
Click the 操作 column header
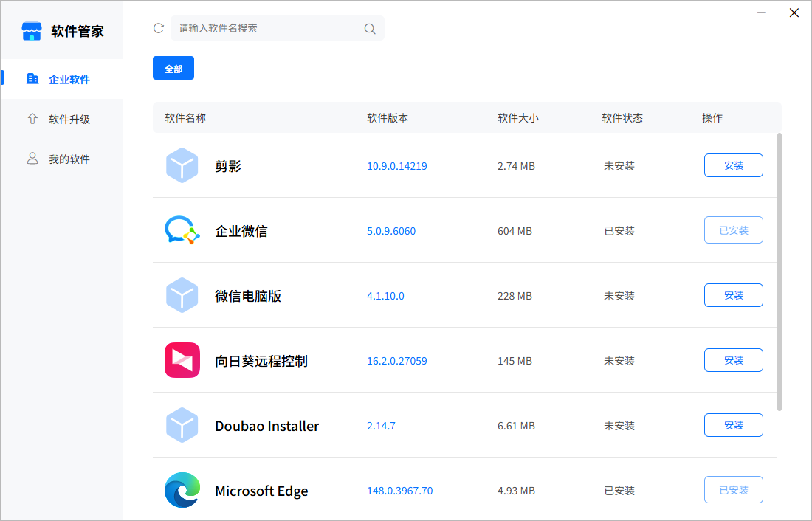click(x=712, y=117)
